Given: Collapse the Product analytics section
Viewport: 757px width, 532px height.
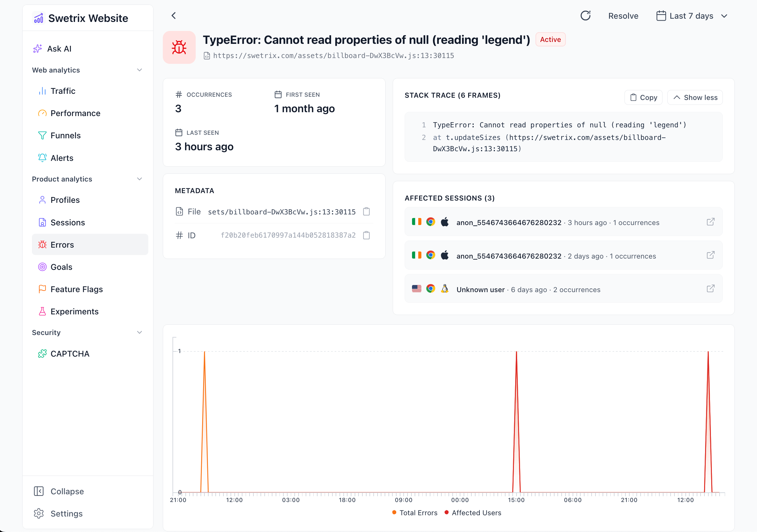Looking at the screenshot, I should pos(140,179).
